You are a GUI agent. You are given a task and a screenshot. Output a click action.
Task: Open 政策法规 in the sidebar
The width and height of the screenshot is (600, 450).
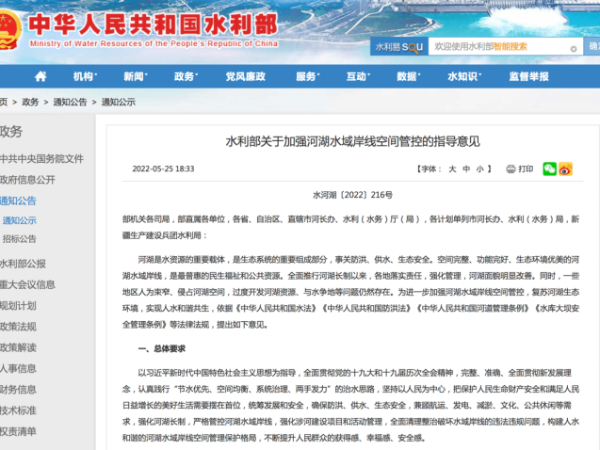pyautogui.click(x=18, y=327)
